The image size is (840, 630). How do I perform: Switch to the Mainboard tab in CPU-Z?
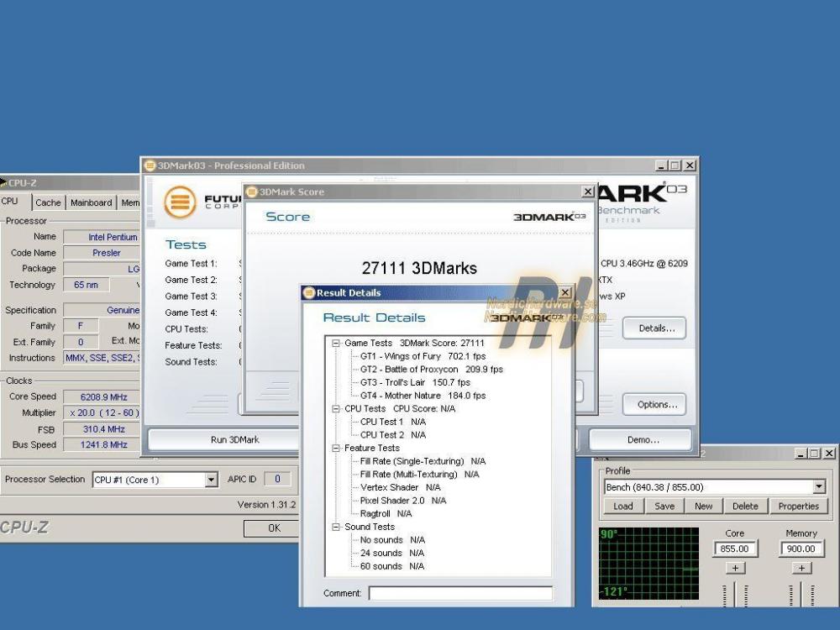pos(91,202)
